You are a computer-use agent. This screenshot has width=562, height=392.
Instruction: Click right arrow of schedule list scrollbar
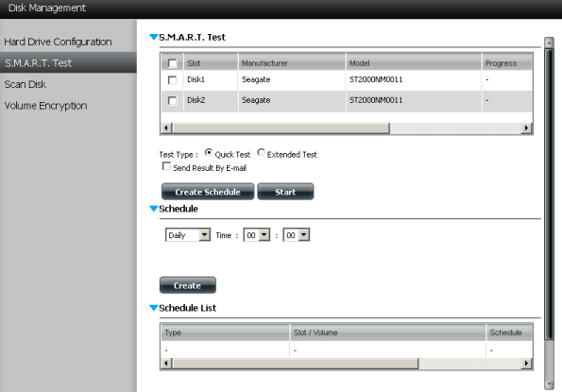526,364
